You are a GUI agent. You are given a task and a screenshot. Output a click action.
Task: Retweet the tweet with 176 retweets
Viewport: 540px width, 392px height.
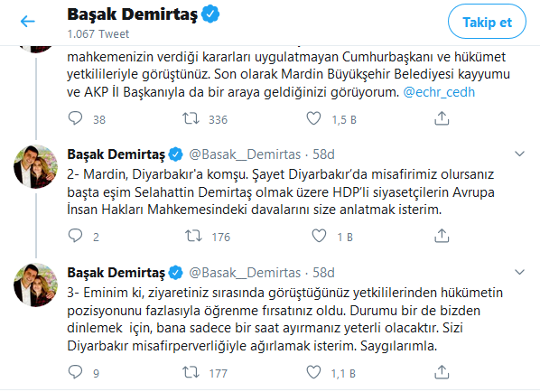[x=193, y=236]
